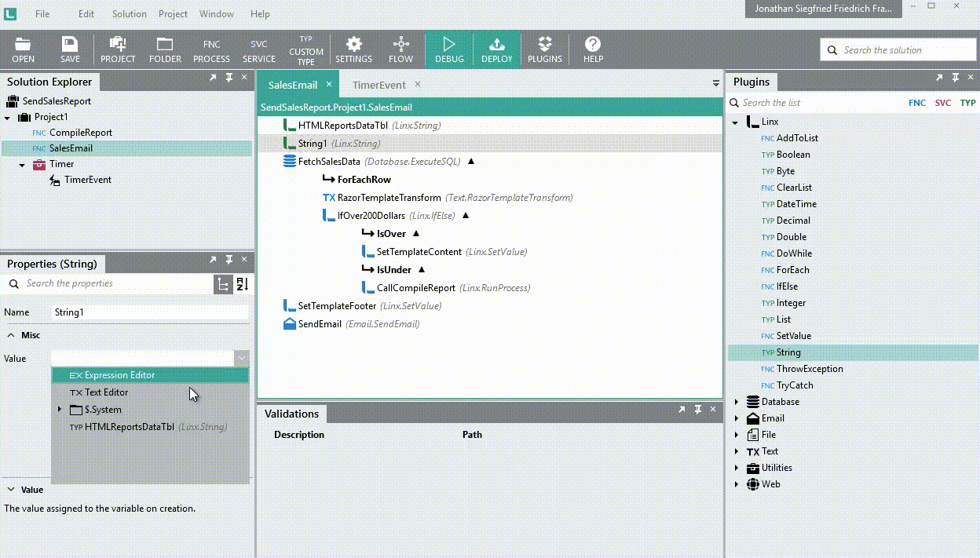
Task: Click the Linx logo icon
Action: point(10,14)
